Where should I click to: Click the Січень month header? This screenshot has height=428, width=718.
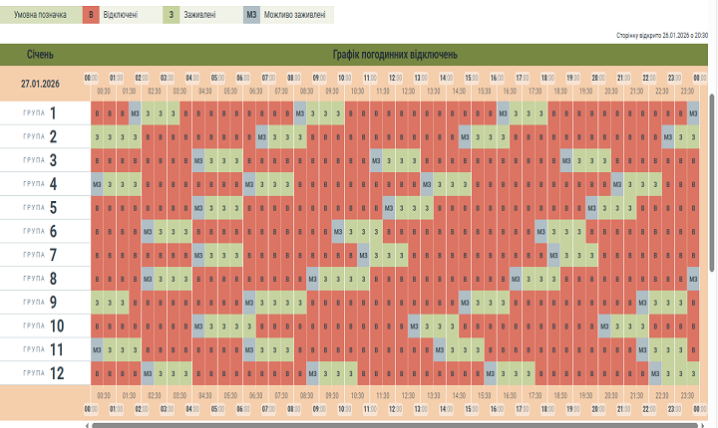[41, 53]
